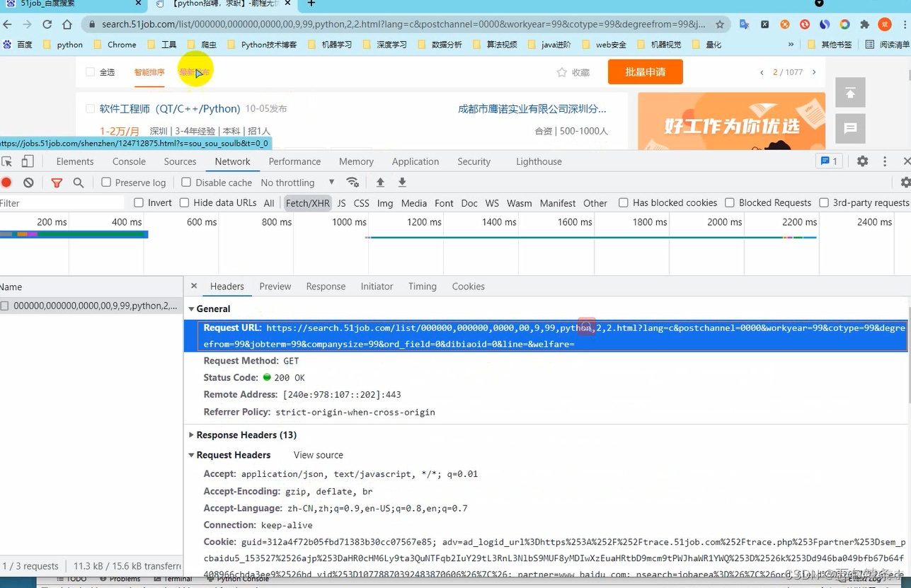
Task: Select the 智能排序 sort option
Action: click(x=149, y=72)
